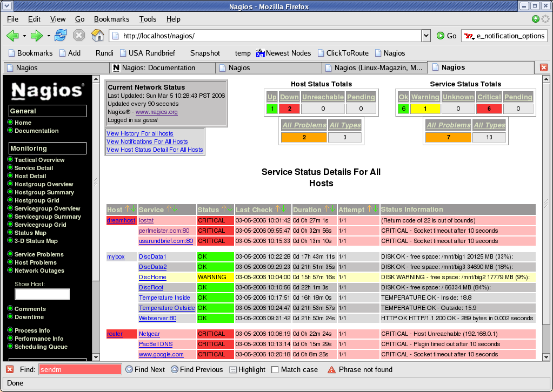Click the yellow Warning services count 1
This screenshot has height=392, width=553.
click(425, 109)
